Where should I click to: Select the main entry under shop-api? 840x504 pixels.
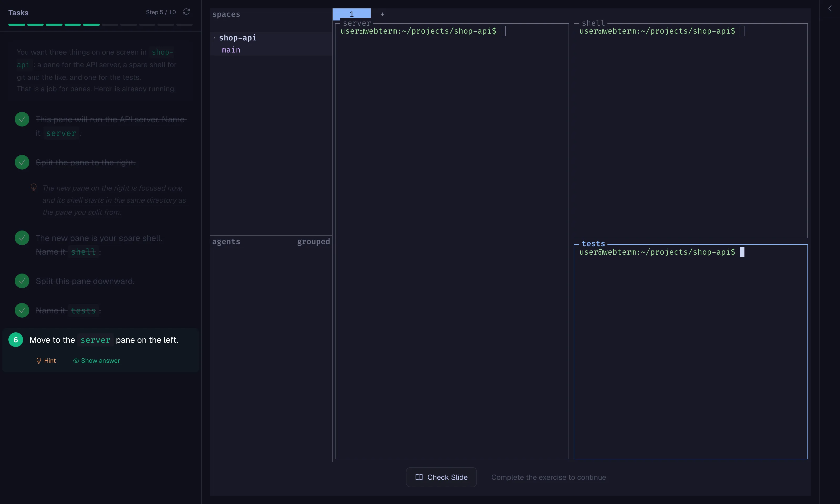(231, 50)
